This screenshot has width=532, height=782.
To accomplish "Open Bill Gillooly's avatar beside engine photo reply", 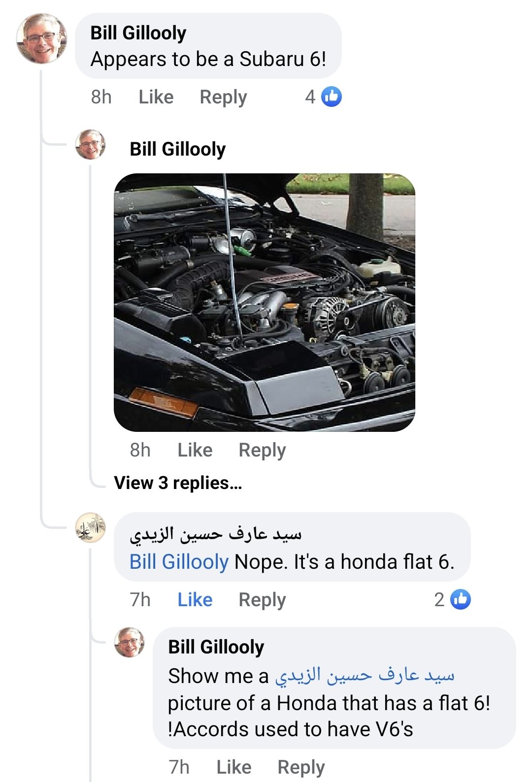I will pos(90,145).
